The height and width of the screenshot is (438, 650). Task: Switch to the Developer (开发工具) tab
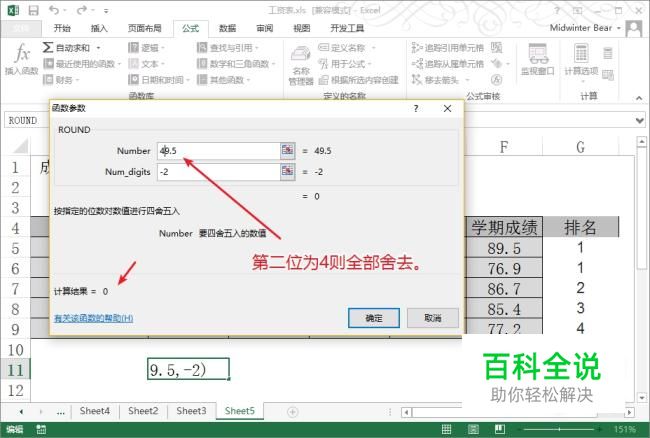[x=347, y=28]
